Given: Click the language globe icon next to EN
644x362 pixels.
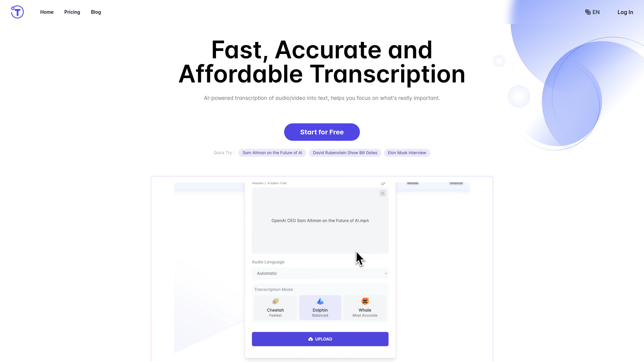Looking at the screenshot, I should (x=588, y=12).
